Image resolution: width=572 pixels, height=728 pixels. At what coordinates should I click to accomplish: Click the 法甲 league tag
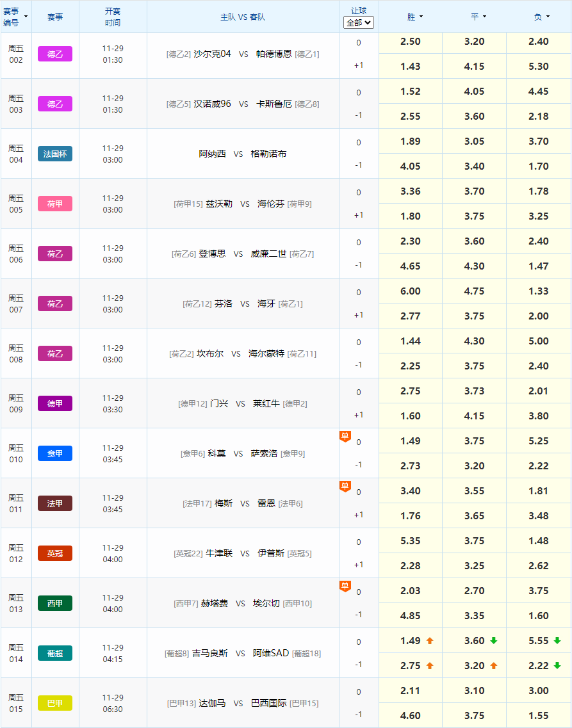55,503
